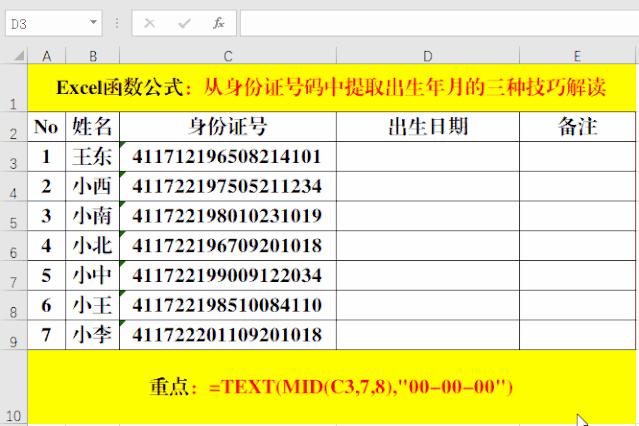Select the name cell 小南

[93, 216]
